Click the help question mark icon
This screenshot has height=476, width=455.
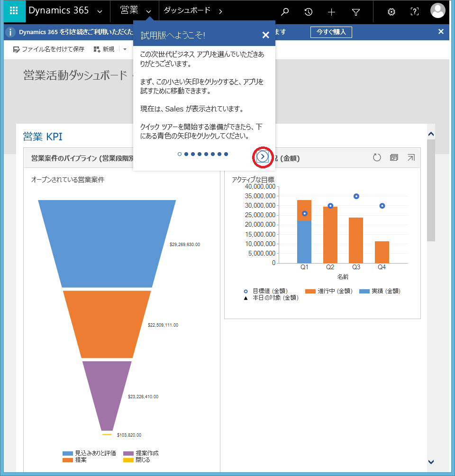pos(415,12)
